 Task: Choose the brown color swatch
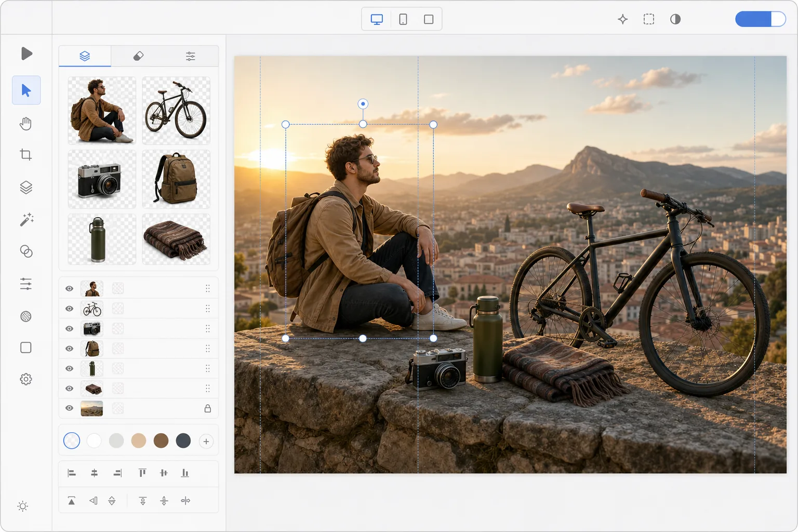(161, 441)
